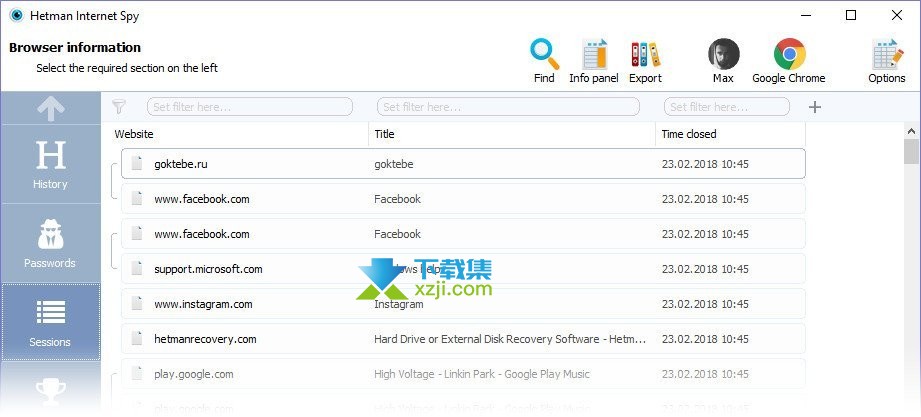Click the Hard Drive Recovery Software title

[x=510, y=339]
